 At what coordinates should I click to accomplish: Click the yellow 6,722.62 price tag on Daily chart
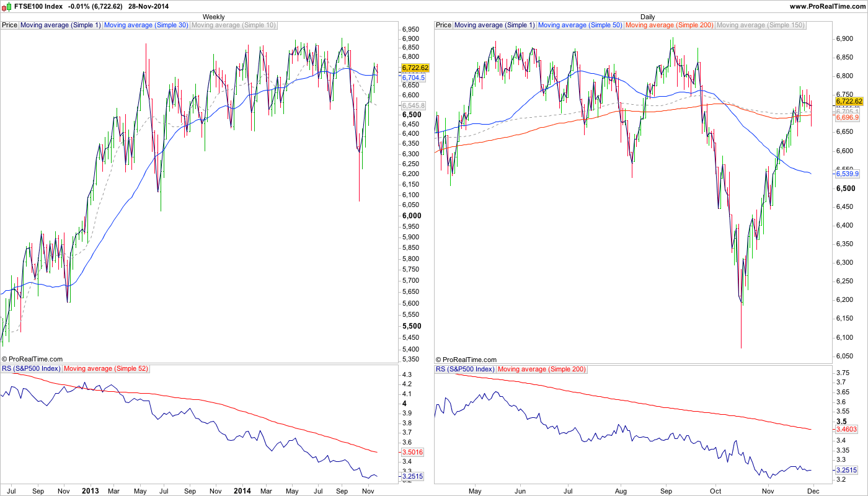pos(849,101)
